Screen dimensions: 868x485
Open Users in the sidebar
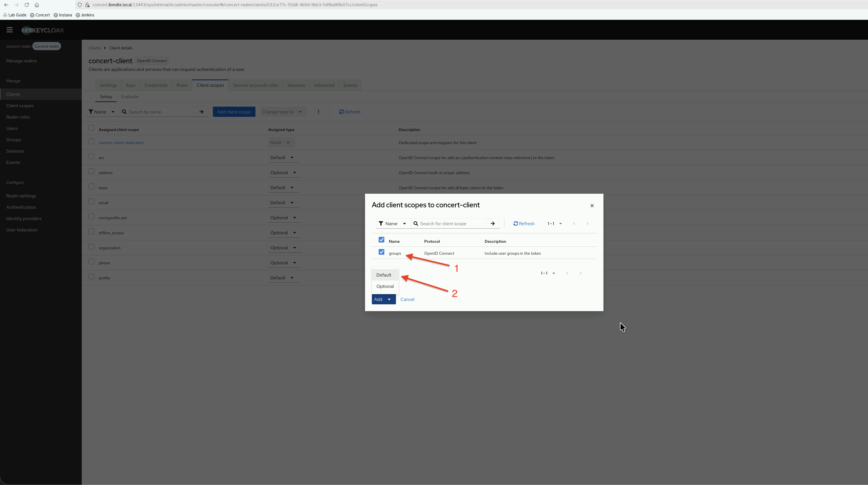coord(12,128)
